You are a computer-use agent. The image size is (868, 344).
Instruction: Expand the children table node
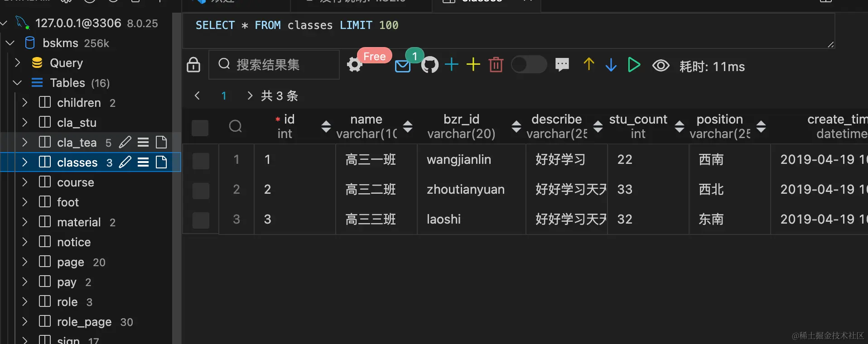click(25, 103)
